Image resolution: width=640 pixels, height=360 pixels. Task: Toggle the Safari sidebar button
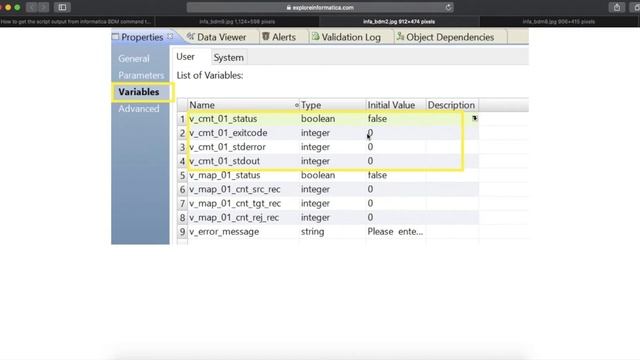point(62,7)
